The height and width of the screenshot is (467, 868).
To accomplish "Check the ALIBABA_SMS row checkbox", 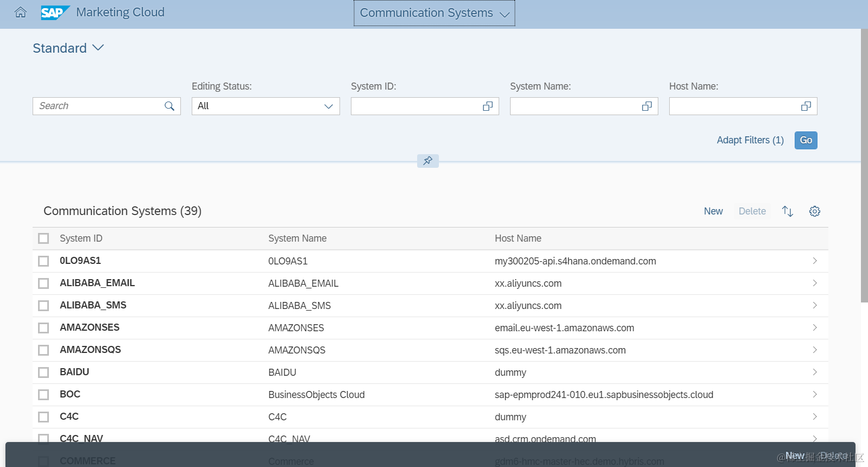I will (43, 306).
